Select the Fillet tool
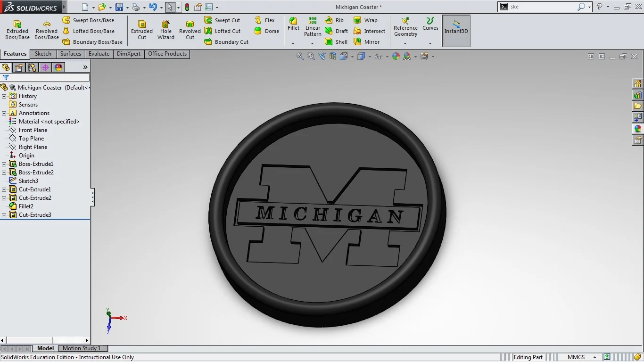The image size is (644, 362). click(x=293, y=24)
